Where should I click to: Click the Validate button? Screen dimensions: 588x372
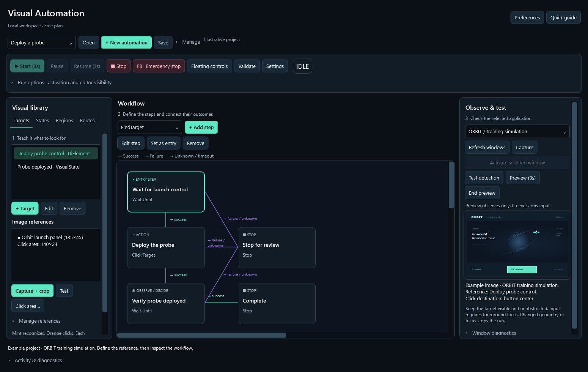coord(247,66)
